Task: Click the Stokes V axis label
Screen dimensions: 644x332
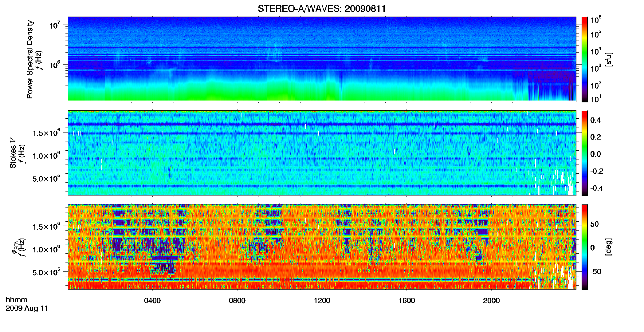Action: click(x=13, y=153)
